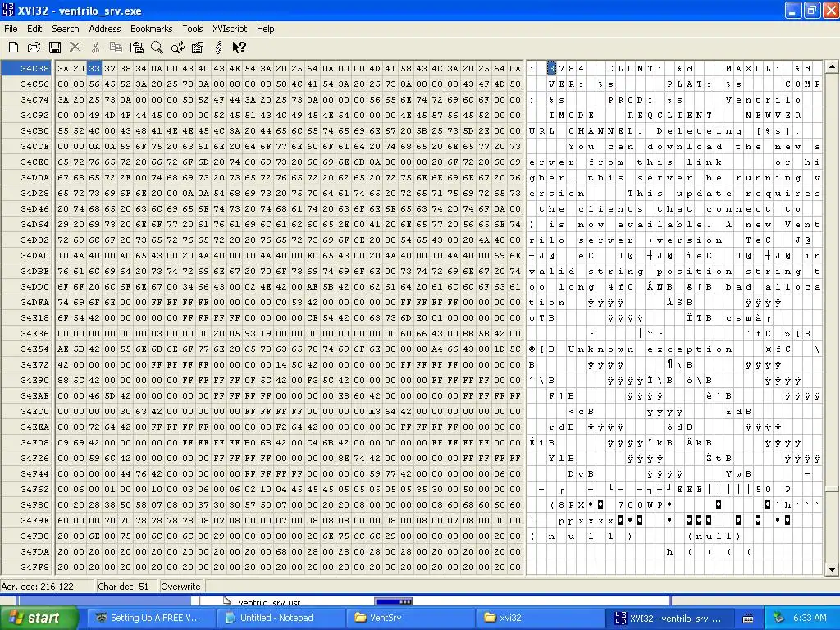Click the Cut scissors icon
The width and height of the screenshot is (840, 630).
tap(95, 48)
